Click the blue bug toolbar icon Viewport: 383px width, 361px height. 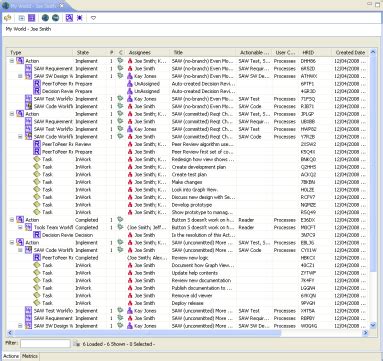(x=79, y=18)
